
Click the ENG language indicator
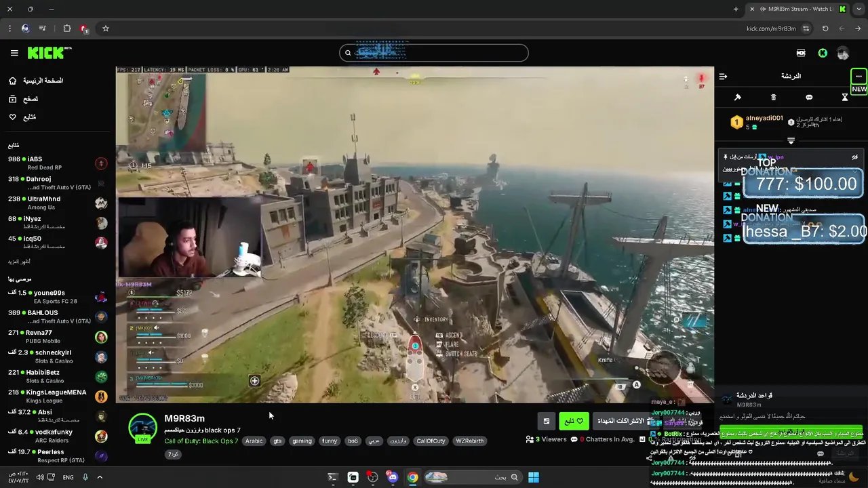click(68, 477)
